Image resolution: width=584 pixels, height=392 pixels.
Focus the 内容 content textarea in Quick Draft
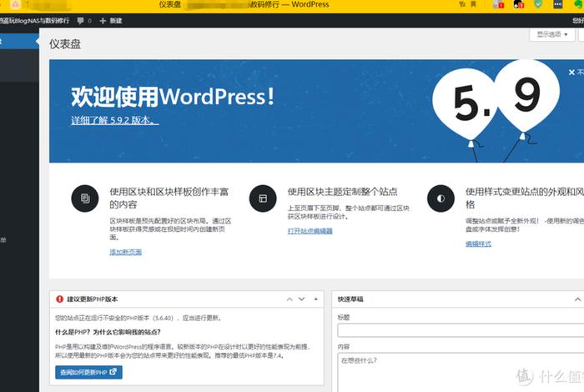461,372
